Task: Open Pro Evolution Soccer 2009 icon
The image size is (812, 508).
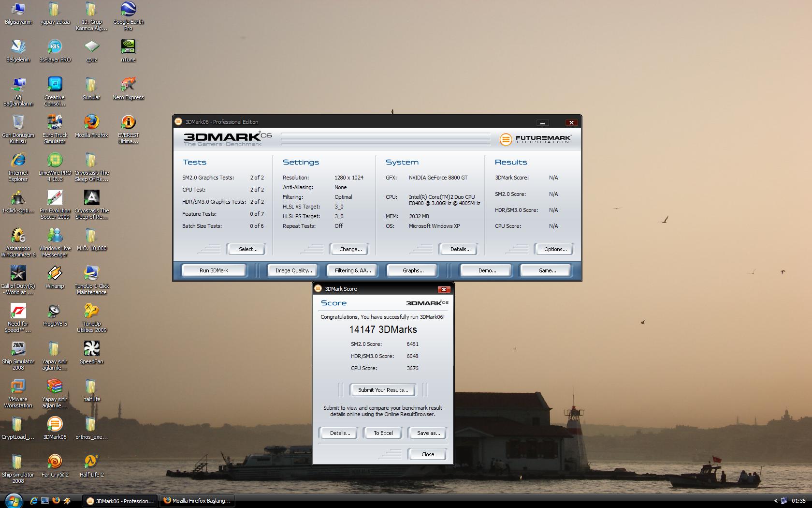Action: [55, 205]
